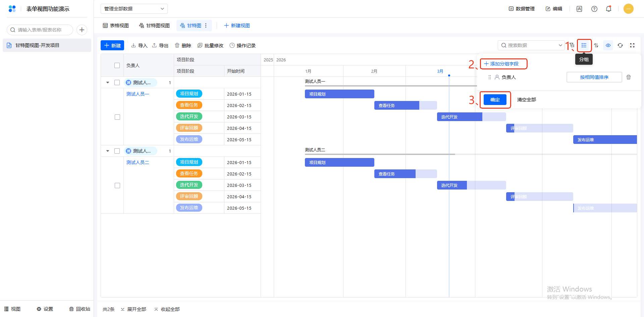
Task: Click the refresh icon in toolbar
Action: click(x=620, y=45)
